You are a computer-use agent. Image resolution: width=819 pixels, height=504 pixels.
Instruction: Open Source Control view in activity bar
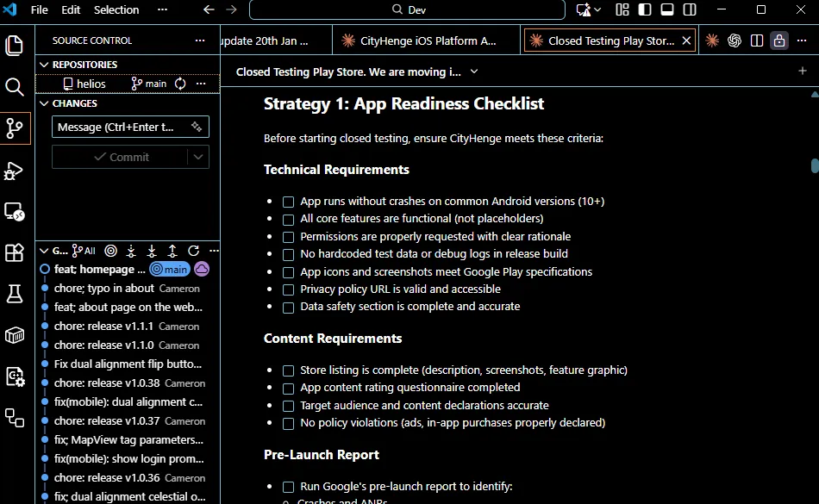(x=15, y=128)
